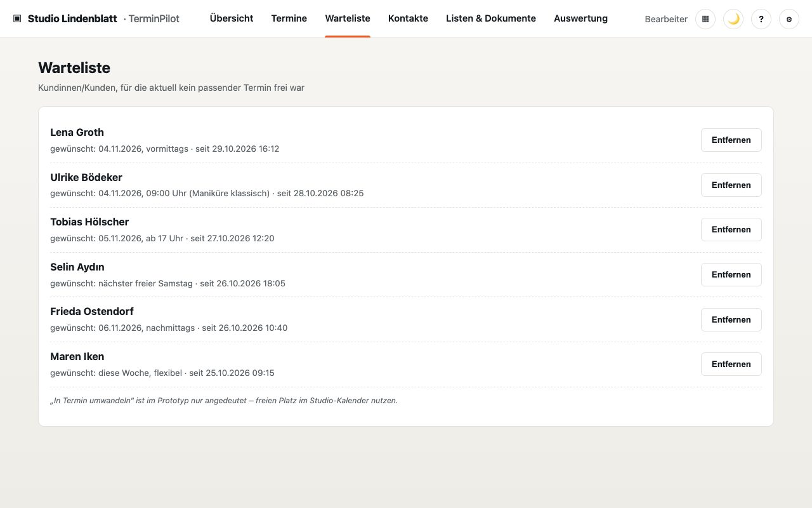This screenshot has width=812, height=508.
Task: Select the Warteliste tab
Action: pos(348,18)
